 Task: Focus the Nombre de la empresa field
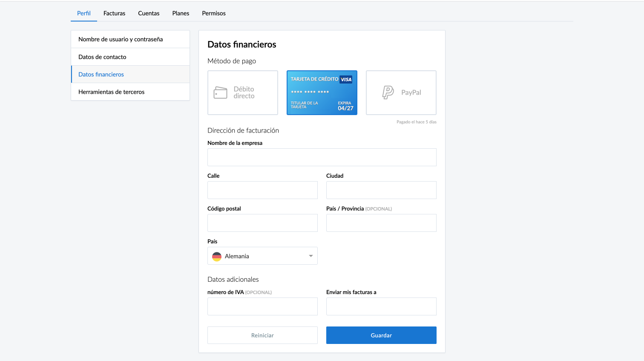[x=322, y=157]
